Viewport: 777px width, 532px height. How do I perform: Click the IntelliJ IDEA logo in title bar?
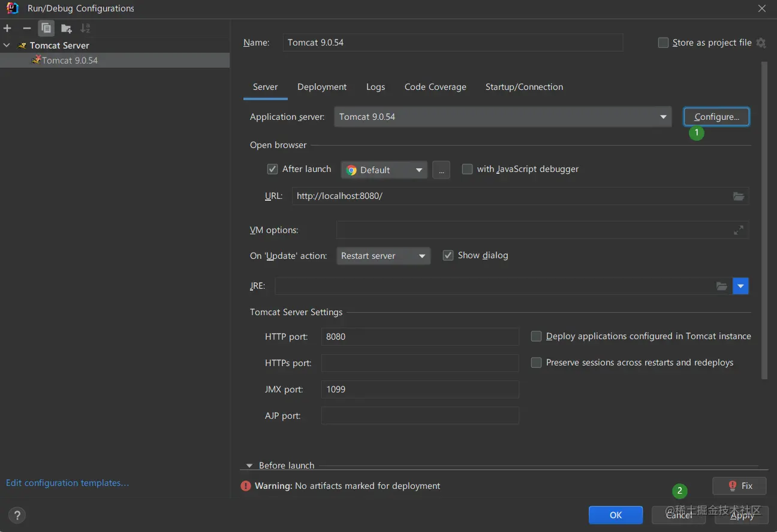[12, 8]
